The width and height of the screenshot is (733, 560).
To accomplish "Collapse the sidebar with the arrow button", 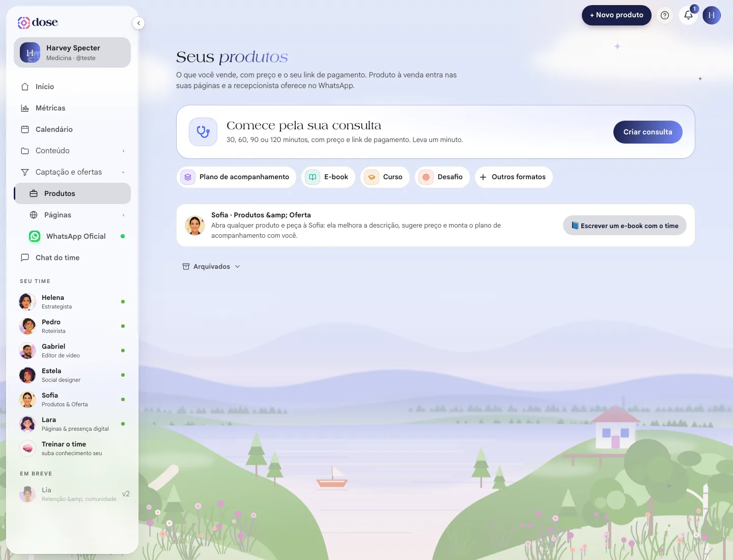I will [138, 23].
